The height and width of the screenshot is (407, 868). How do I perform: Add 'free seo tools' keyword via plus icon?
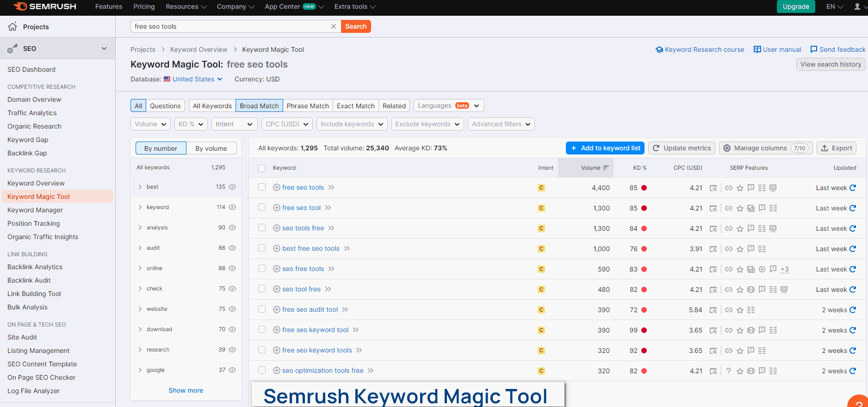tap(277, 187)
